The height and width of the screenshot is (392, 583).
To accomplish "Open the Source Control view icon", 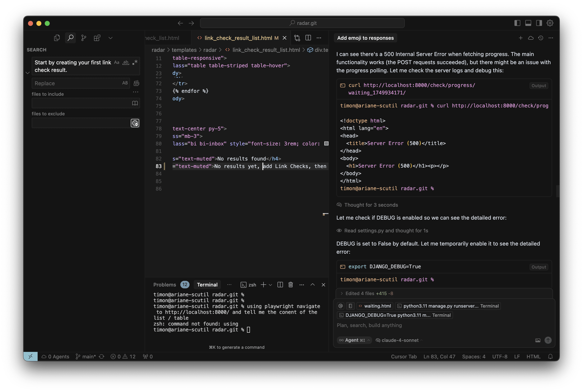I will click(x=84, y=38).
